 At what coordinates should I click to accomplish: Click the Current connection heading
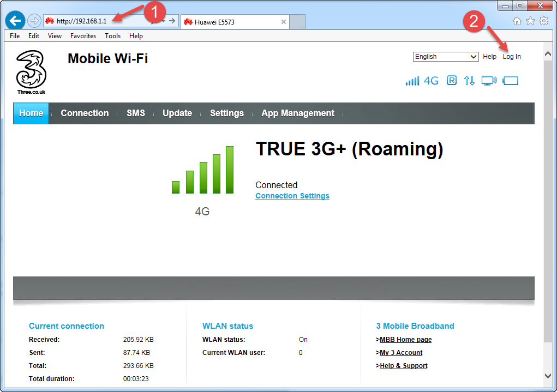click(67, 326)
